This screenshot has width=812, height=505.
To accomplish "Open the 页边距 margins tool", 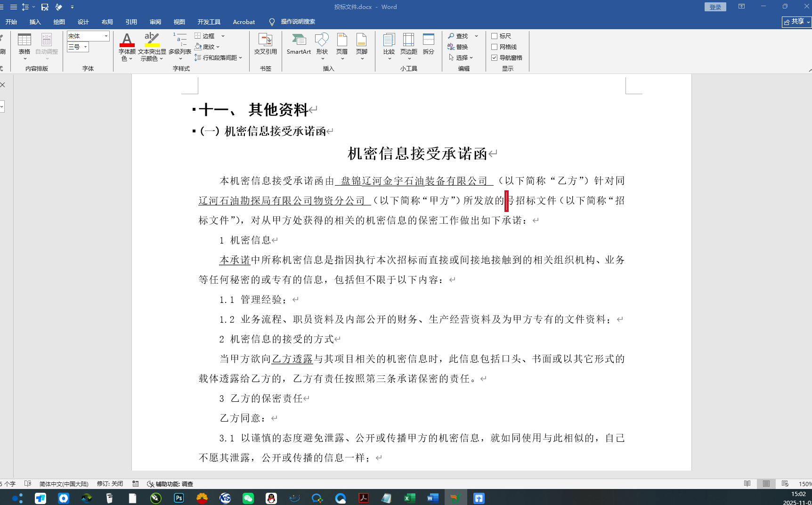I will pos(409,46).
